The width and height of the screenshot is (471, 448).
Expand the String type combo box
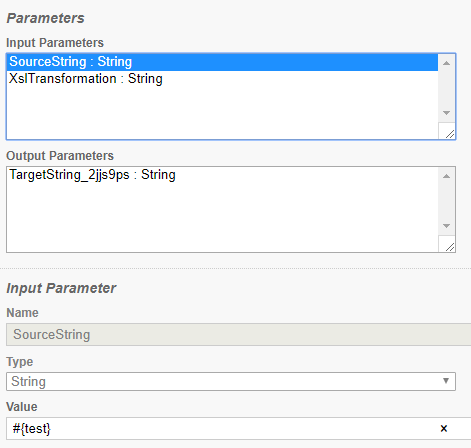pos(231,381)
